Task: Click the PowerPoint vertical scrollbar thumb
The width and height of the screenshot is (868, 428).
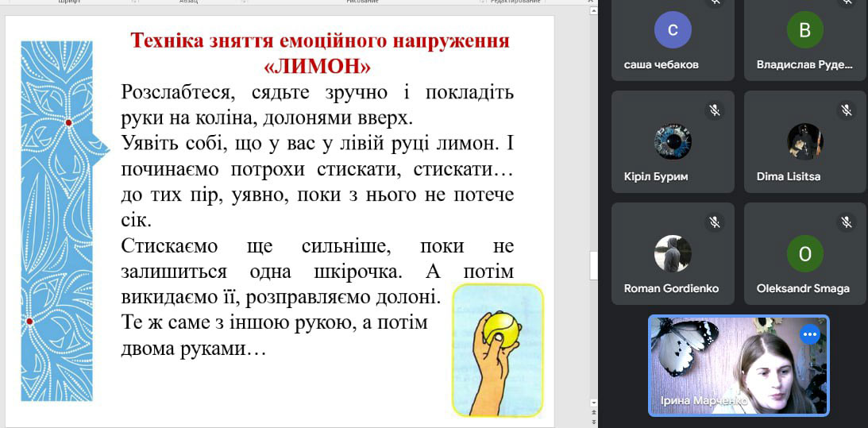Action: point(594,266)
